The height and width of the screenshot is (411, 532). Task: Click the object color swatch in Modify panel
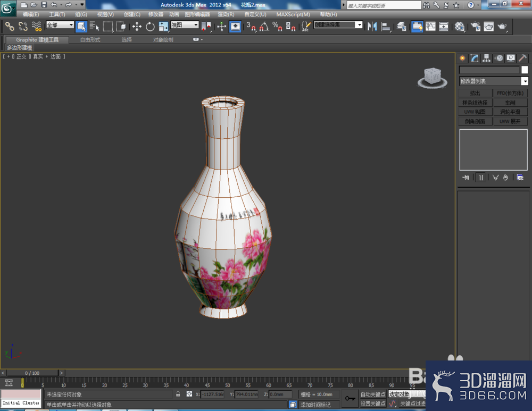tap(525, 70)
